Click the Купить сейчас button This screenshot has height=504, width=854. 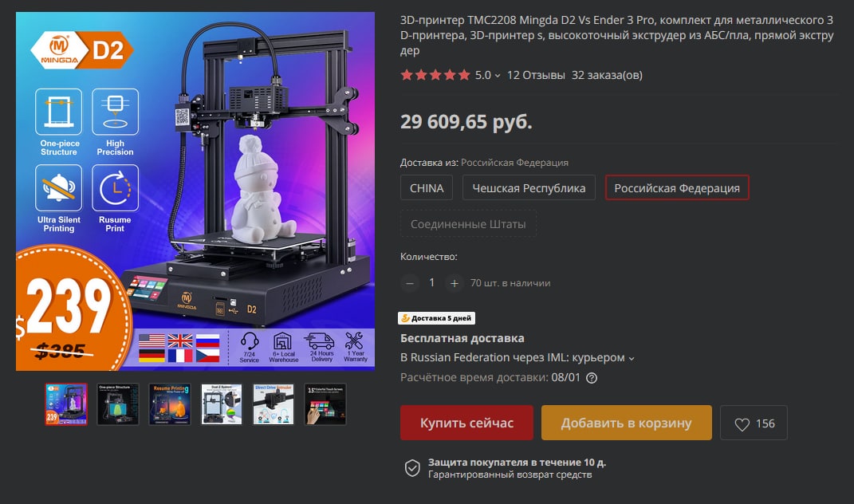tap(466, 423)
